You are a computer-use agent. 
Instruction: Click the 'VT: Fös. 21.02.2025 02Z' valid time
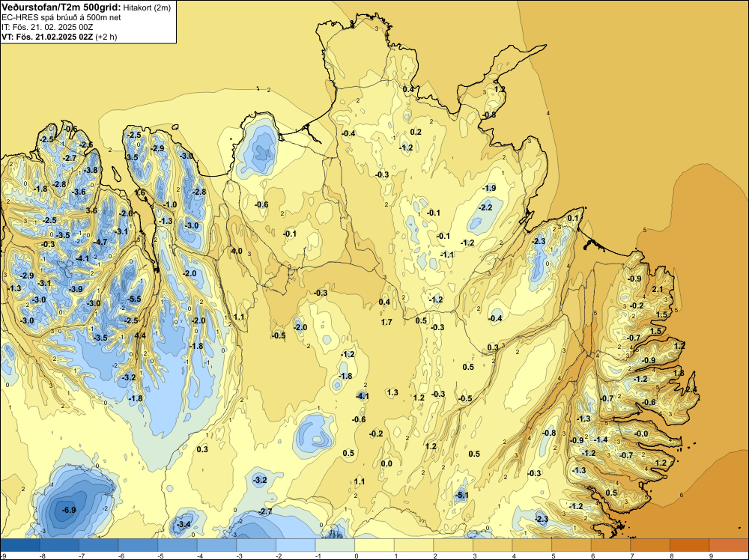[x=47, y=37]
